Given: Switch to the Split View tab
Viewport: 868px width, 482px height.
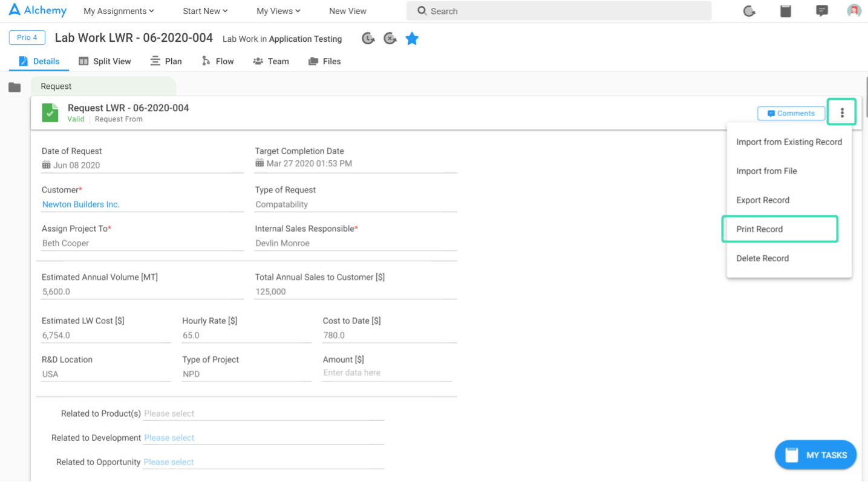Looking at the screenshot, I should point(105,61).
